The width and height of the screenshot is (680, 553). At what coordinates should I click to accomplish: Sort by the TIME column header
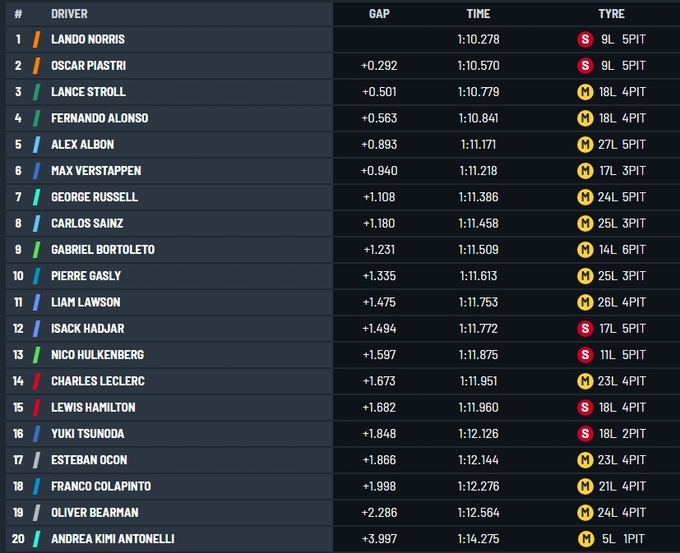[478, 14]
